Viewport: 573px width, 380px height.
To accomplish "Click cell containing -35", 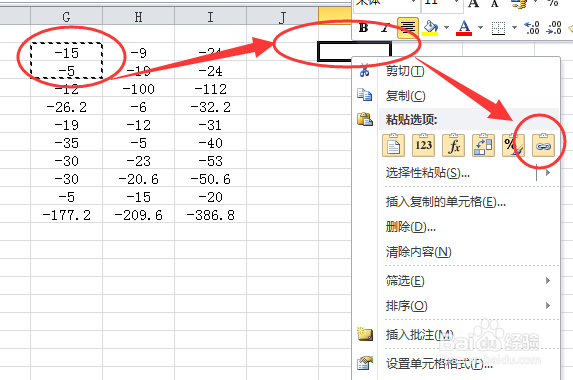I will click(66, 143).
